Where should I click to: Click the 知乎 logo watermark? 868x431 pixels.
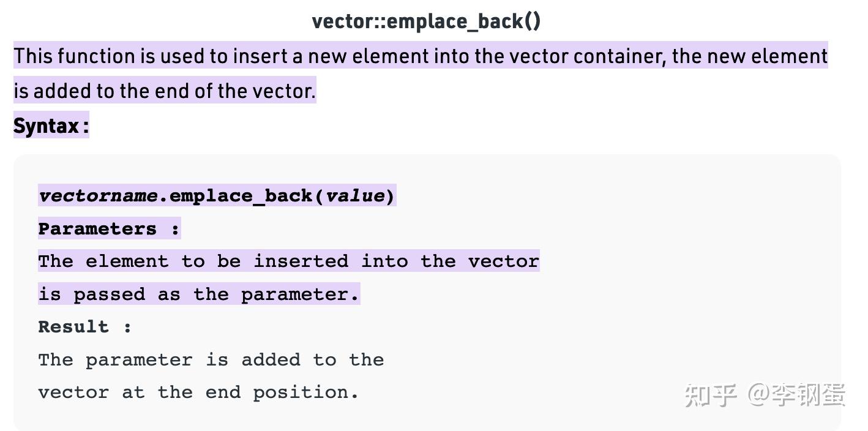[x=710, y=394]
